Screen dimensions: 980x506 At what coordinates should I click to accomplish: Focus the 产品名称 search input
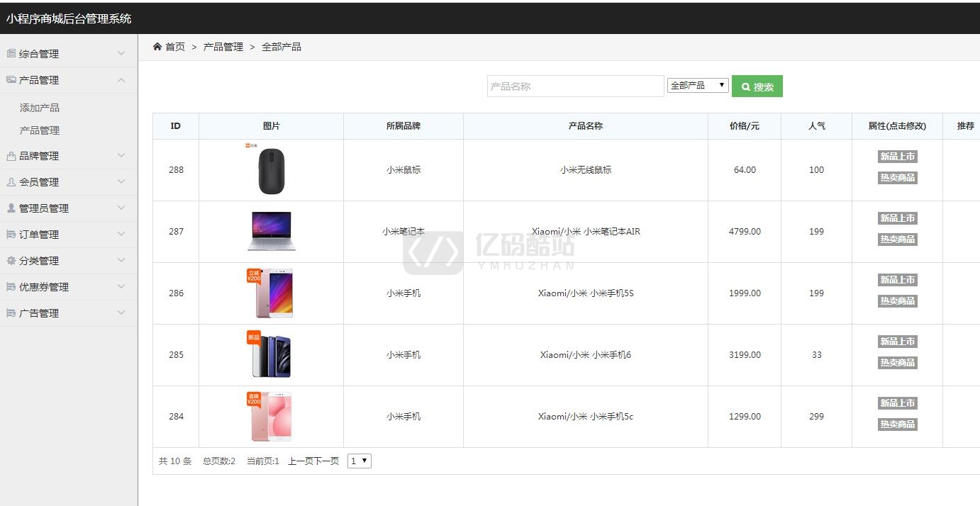pos(576,86)
